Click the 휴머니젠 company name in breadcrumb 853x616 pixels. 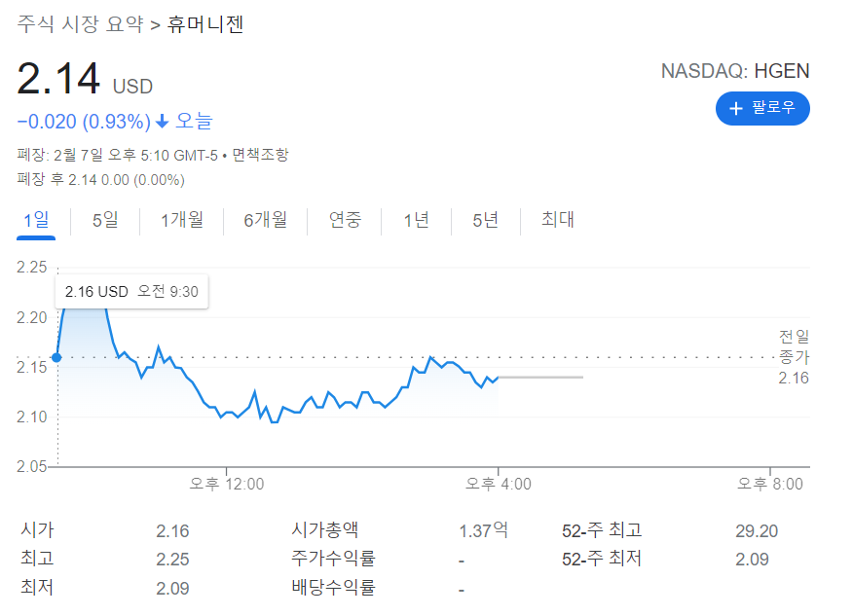point(205,24)
